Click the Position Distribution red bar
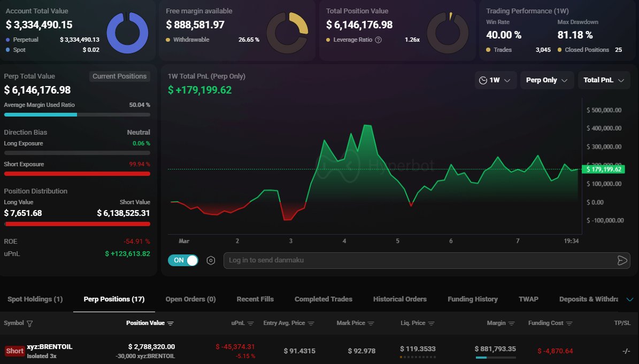 [77, 224]
